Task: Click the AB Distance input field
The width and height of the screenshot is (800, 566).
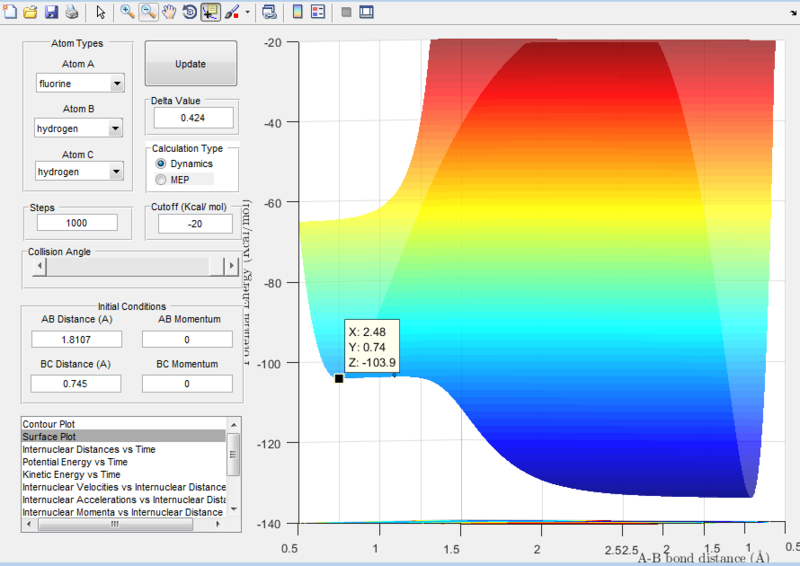Action: (x=76, y=339)
